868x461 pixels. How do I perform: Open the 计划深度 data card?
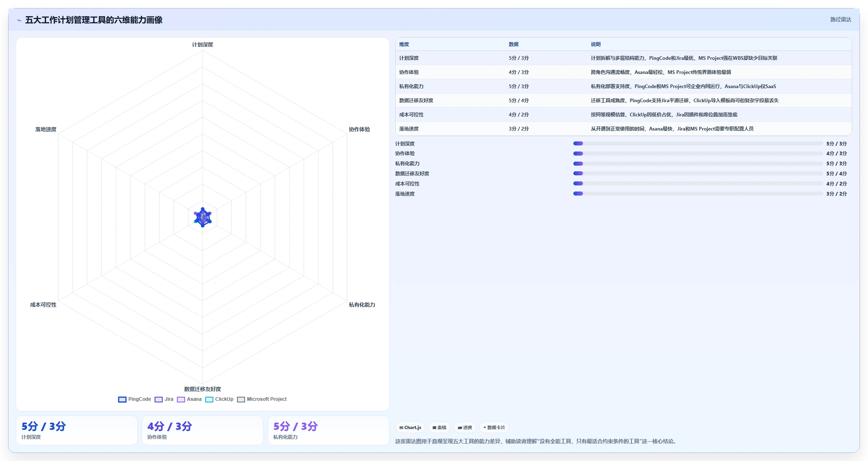click(x=77, y=430)
